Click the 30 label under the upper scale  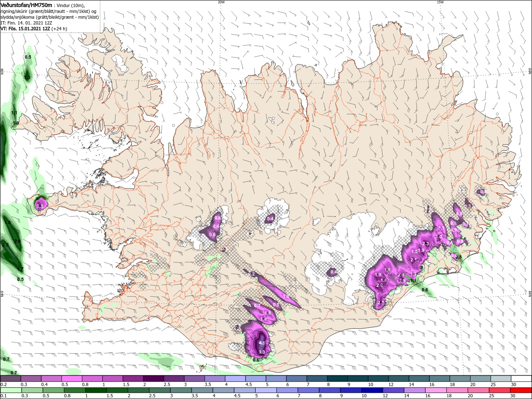point(514,384)
